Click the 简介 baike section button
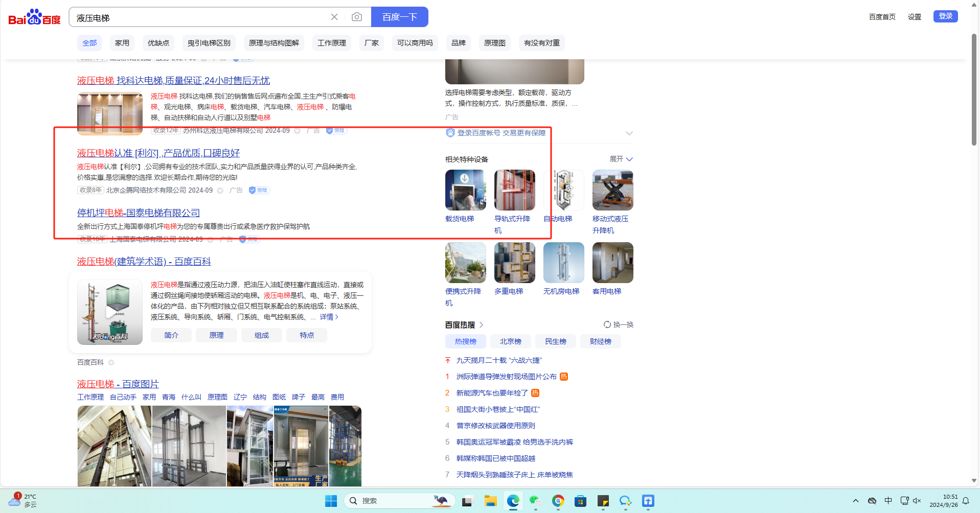The image size is (980, 513). tap(171, 335)
